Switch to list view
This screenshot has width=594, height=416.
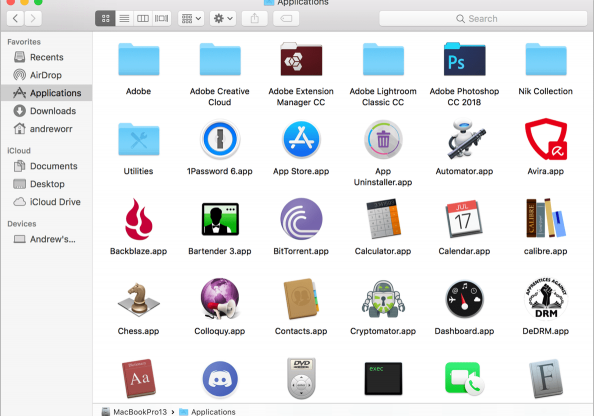[x=124, y=18]
